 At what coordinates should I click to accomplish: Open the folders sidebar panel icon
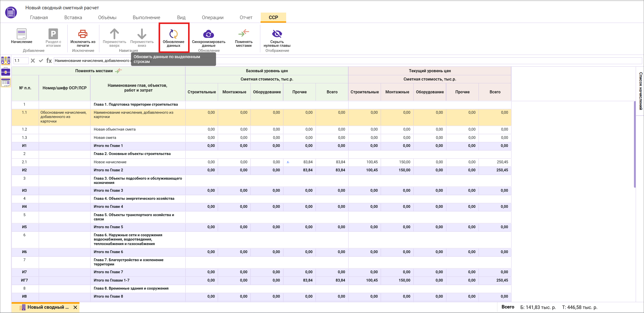(x=6, y=60)
